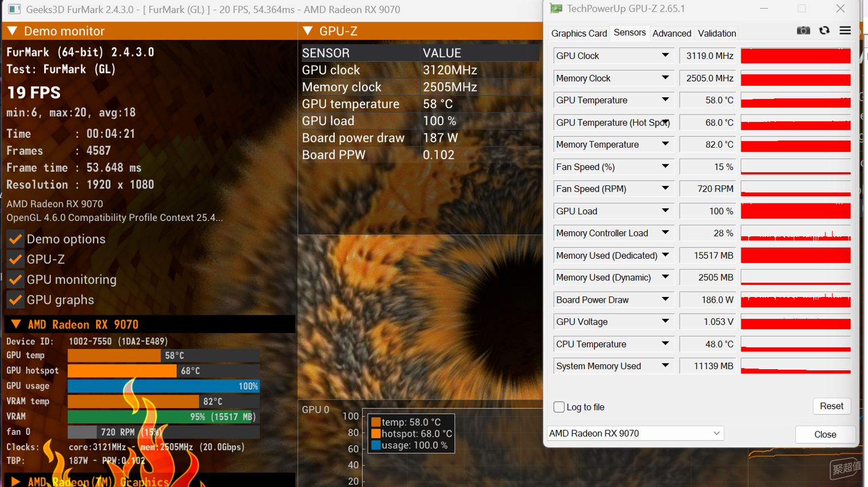This screenshot has width=868, height=487.
Task: Uncheck the GPU monitoring checkbox
Action: point(15,279)
